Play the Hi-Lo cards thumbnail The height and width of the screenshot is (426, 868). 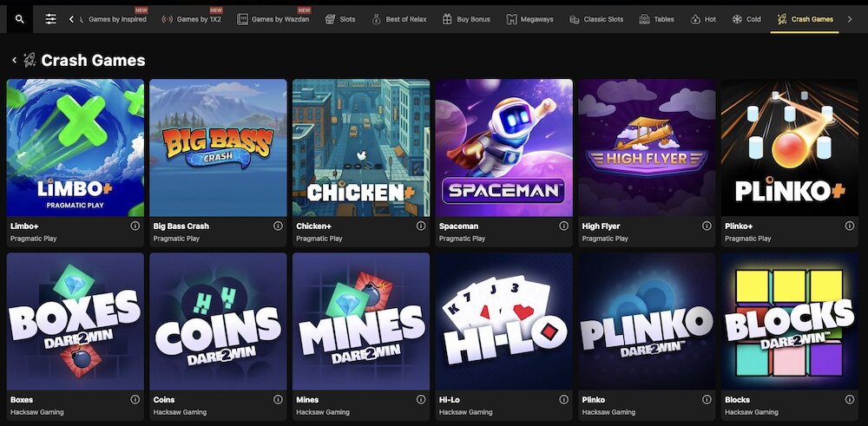coord(503,321)
